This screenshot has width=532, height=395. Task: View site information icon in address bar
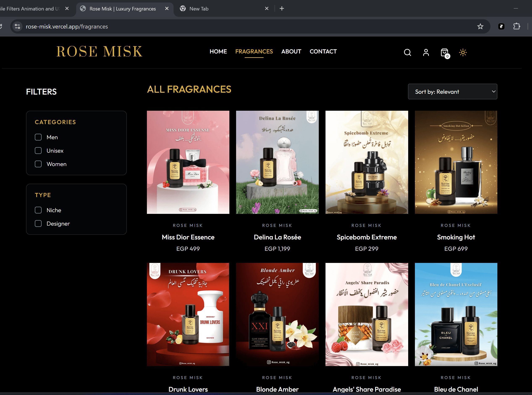pos(17,26)
